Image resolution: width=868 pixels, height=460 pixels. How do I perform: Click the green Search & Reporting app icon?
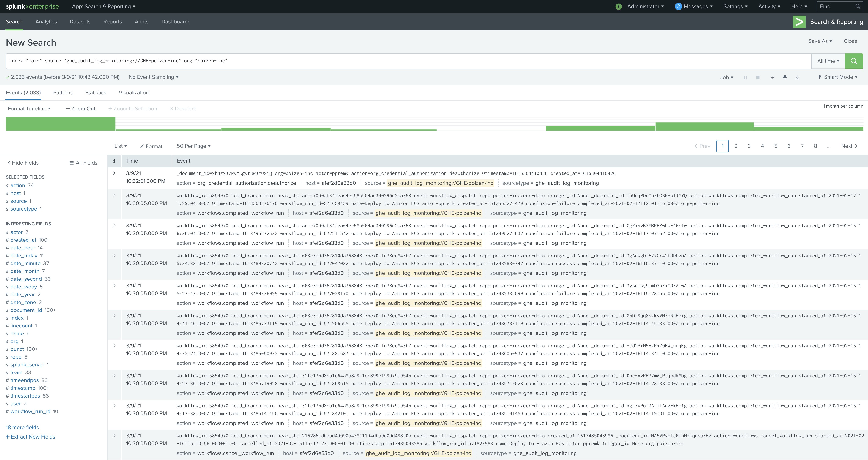coord(799,22)
